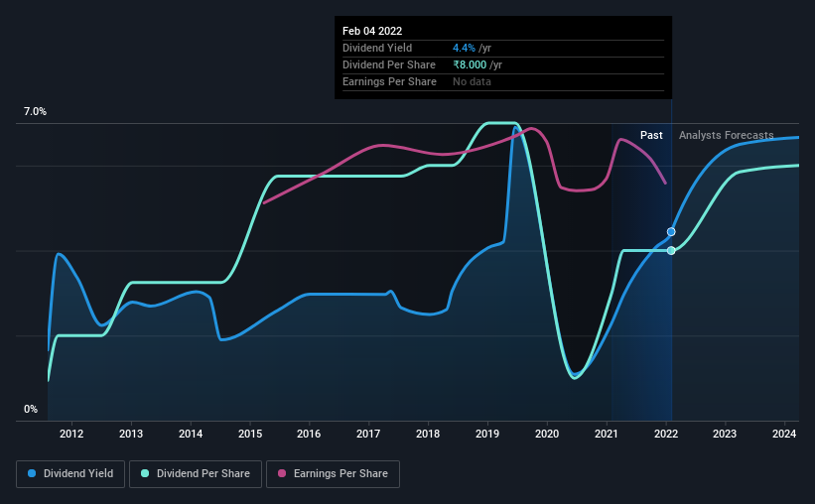Toggle the Dividend Per Share legend button

(x=196, y=474)
